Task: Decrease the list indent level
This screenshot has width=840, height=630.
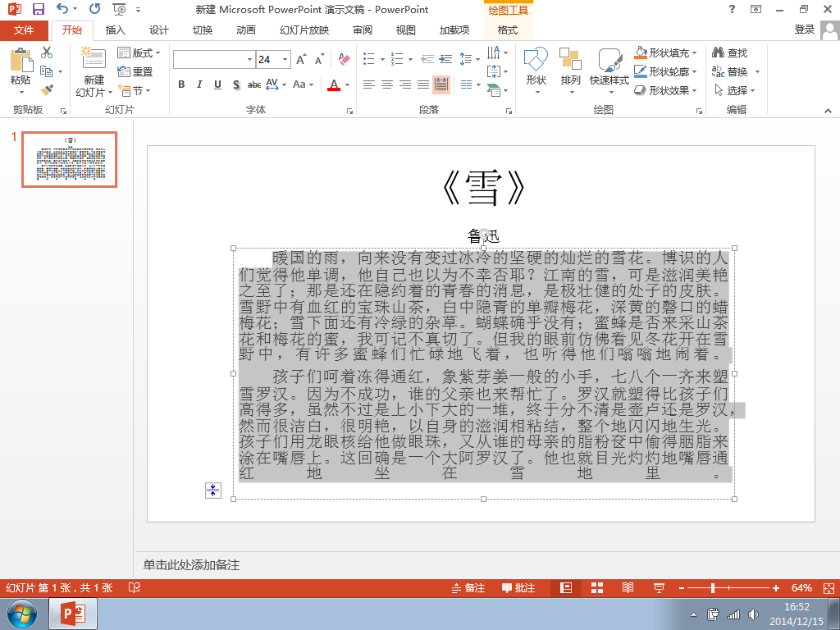Action: coord(427,59)
